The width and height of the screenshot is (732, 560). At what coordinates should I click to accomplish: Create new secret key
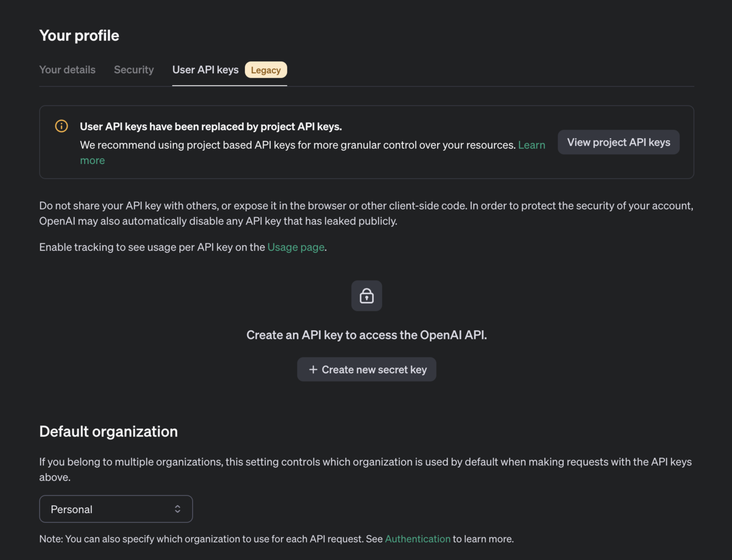coord(367,370)
